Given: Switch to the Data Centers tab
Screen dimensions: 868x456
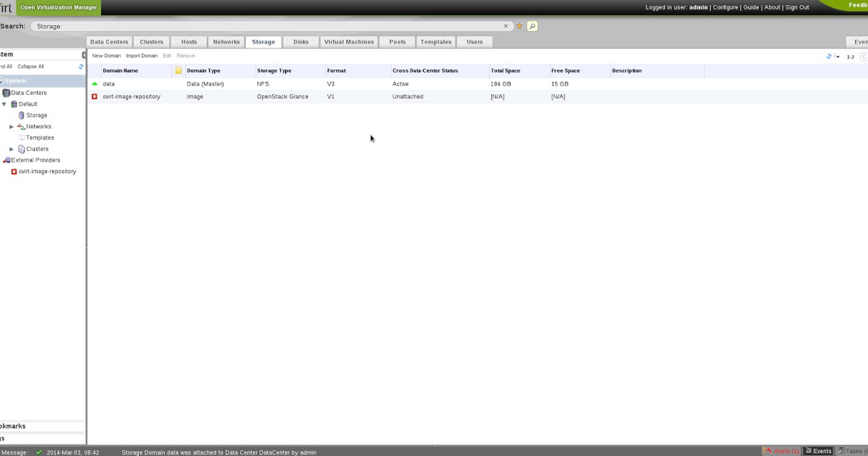Looking at the screenshot, I should [109, 42].
